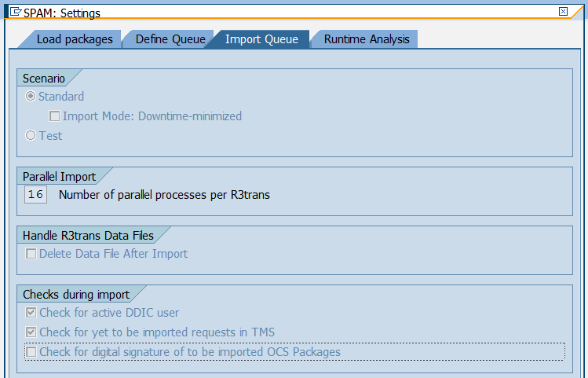
Task: Click the Checks during import header
Action: (75, 295)
